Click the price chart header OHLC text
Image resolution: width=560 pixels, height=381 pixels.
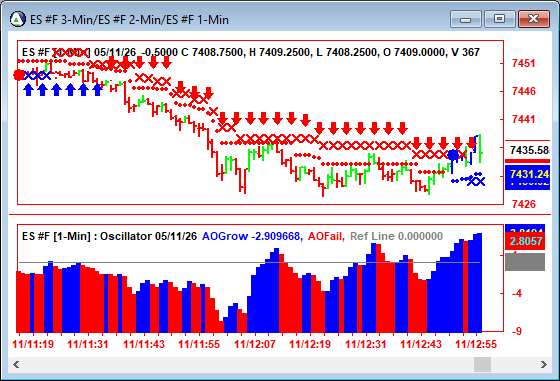coord(251,52)
